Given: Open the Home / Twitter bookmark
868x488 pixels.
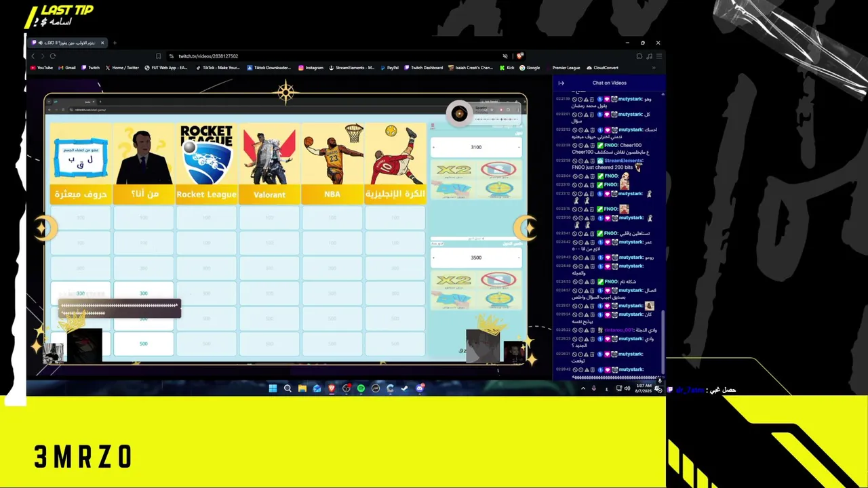Looking at the screenshot, I should [122, 68].
